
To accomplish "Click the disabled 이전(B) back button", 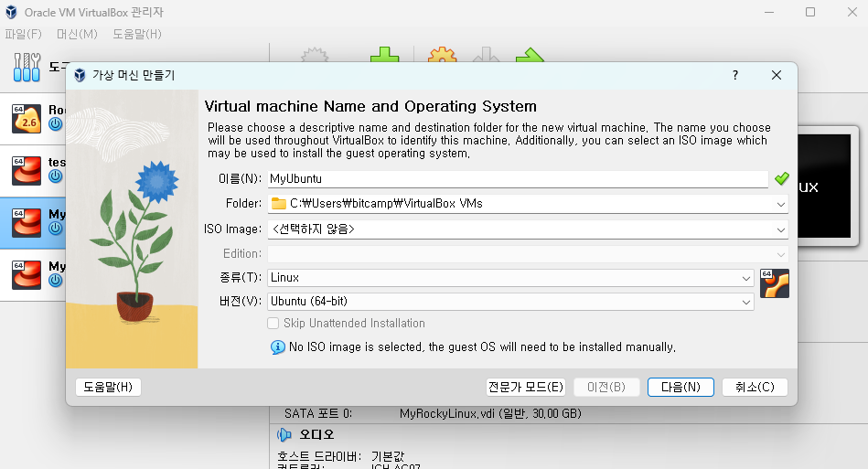I will [606, 387].
